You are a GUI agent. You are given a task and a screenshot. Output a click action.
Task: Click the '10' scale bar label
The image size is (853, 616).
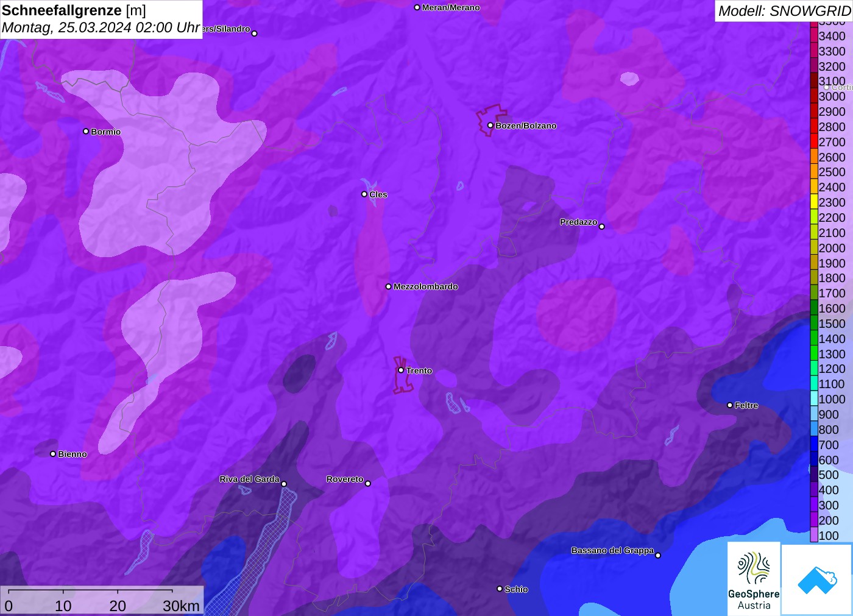click(63, 606)
